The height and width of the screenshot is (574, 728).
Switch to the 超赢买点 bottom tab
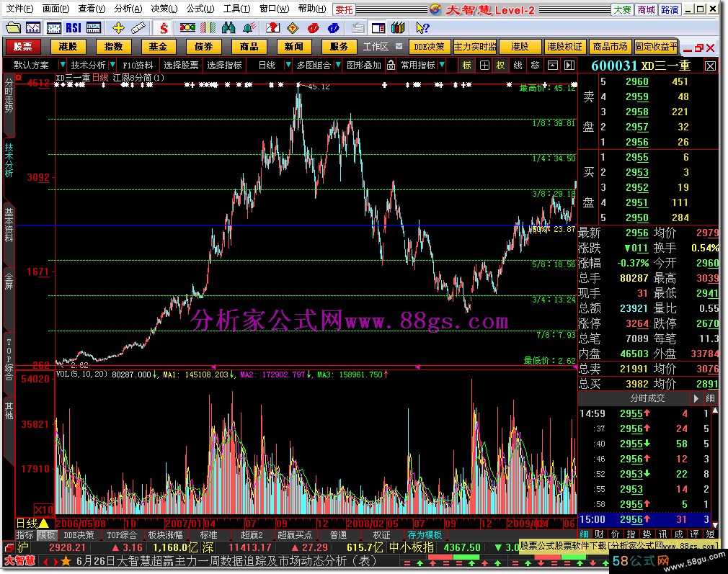[294, 535]
